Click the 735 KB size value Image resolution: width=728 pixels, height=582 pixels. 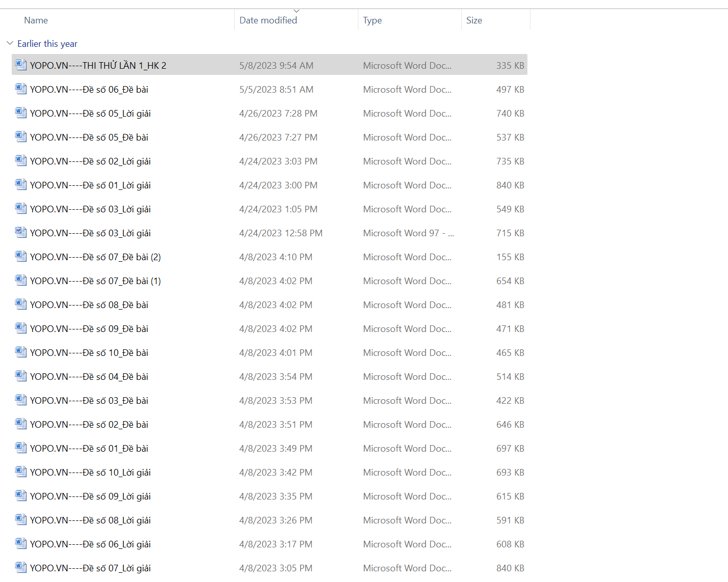pos(510,161)
